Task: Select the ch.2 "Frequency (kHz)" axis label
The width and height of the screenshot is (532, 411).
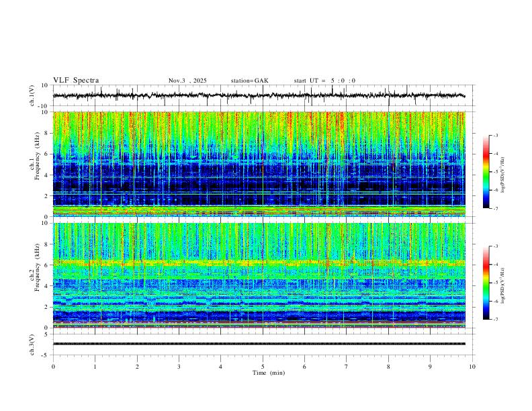Action: (37, 267)
